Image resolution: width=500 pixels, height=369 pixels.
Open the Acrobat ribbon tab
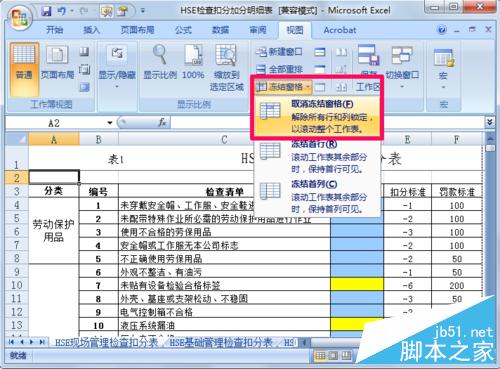tap(340, 30)
